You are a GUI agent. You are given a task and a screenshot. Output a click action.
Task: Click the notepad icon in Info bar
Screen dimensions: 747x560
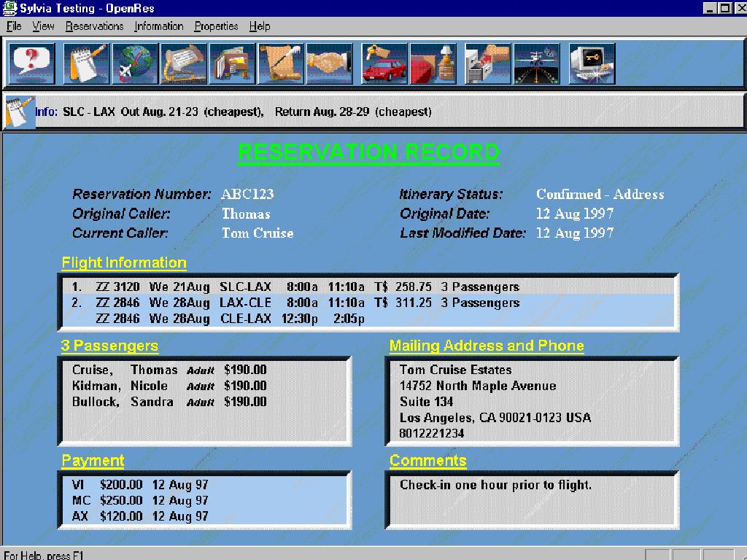click(20, 112)
